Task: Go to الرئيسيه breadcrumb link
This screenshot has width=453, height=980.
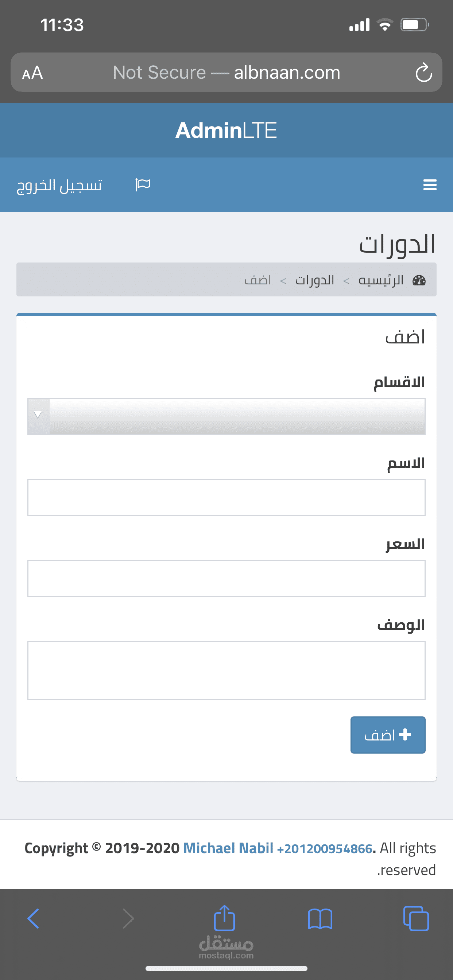Action: pos(381,280)
